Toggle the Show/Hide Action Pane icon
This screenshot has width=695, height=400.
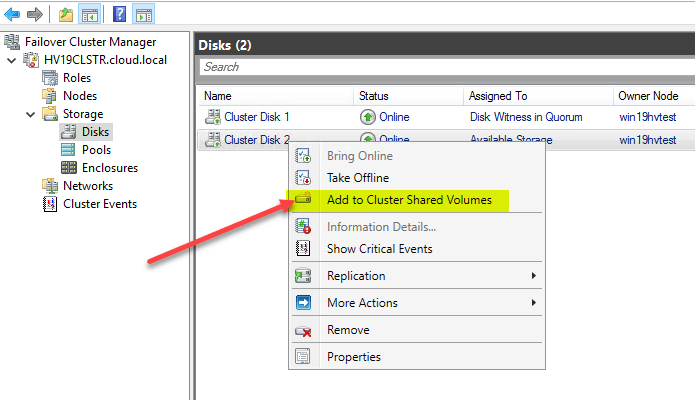144,15
